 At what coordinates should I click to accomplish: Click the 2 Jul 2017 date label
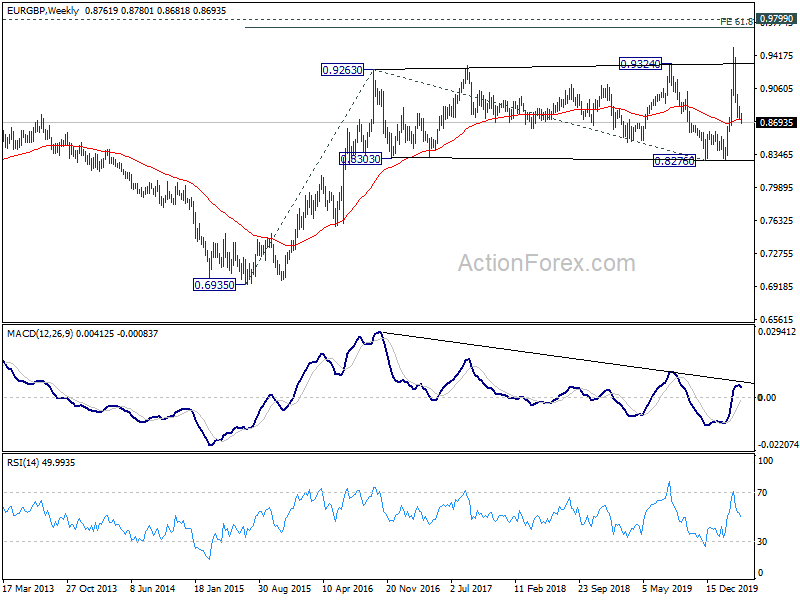tap(471, 588)
